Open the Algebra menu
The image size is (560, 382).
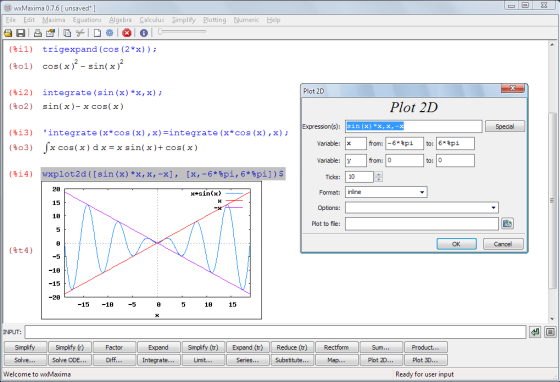(120, 20)
